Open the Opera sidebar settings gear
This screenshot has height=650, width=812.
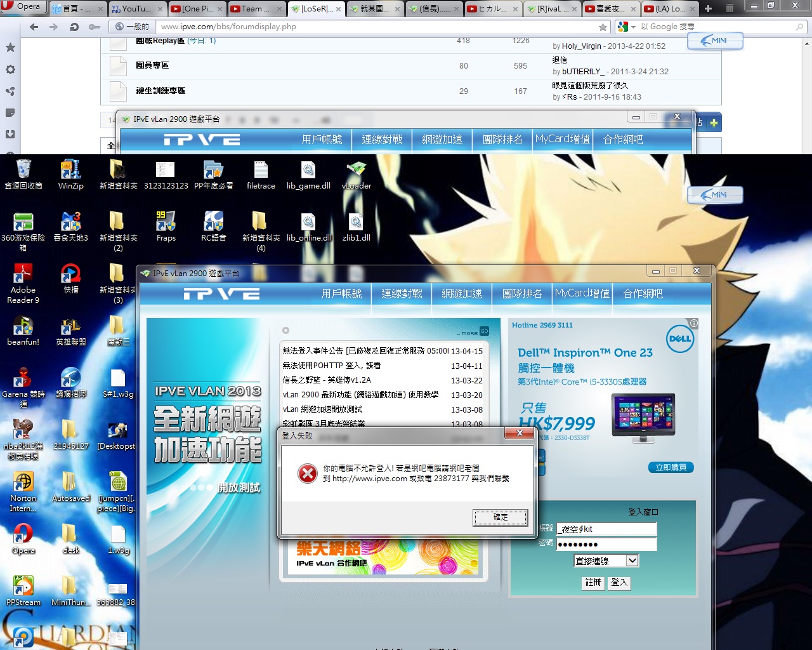coord(10,70)
